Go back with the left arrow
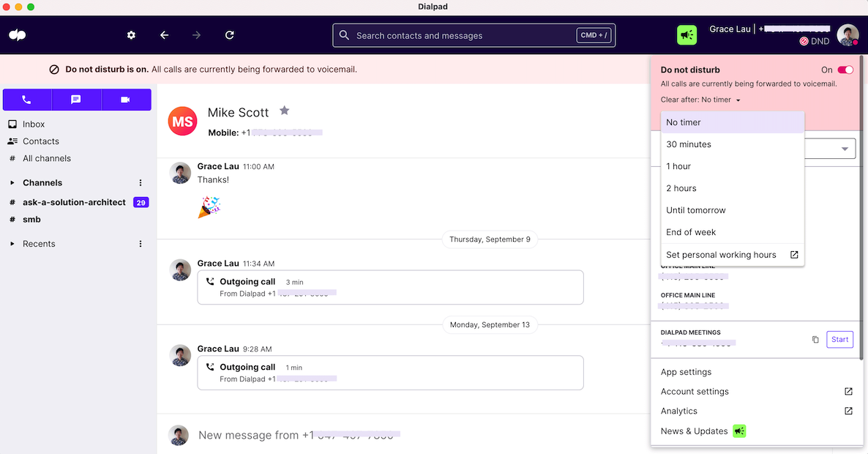 [165, 35]
